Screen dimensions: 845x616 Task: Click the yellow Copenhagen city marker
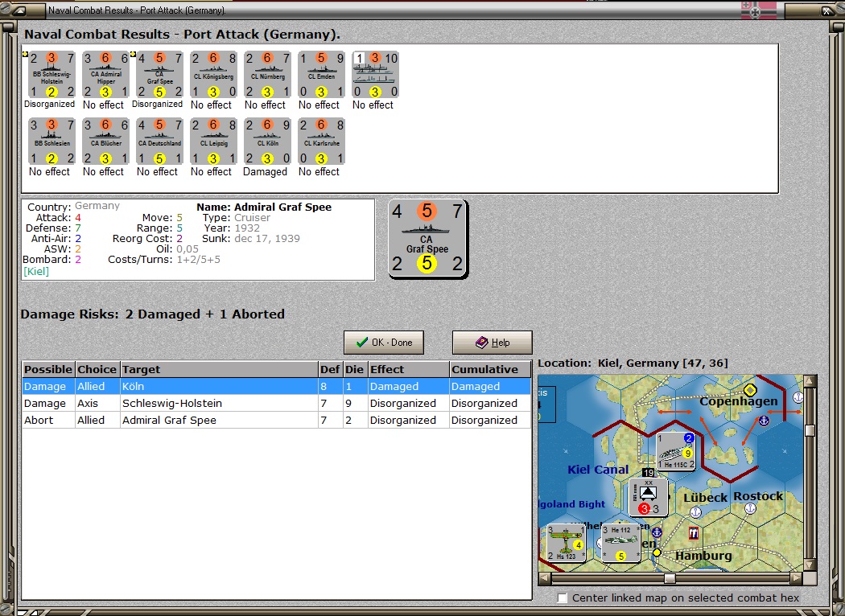tap(749, 389)
